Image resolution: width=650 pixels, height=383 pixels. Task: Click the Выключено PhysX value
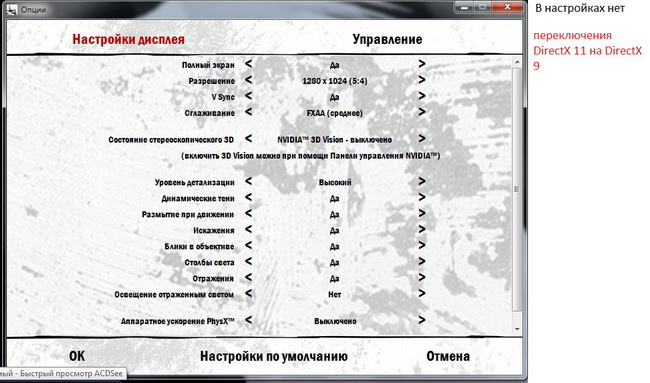pos(335,321)
